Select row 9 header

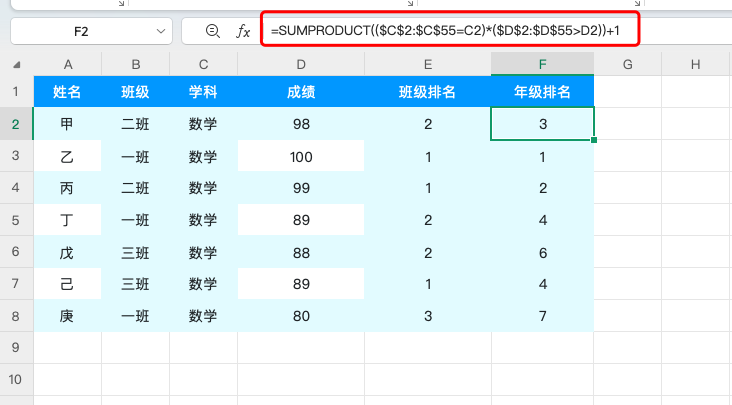pyautogui.click(x=16, y=348)
